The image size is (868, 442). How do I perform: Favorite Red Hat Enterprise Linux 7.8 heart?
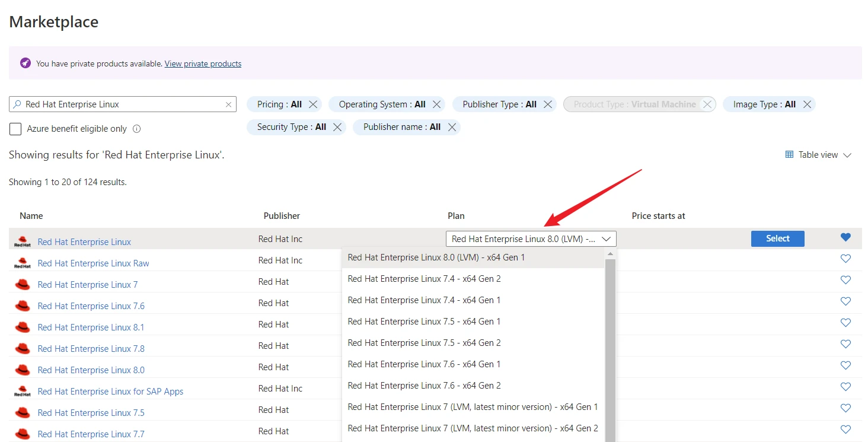click(x=845, y=344)
